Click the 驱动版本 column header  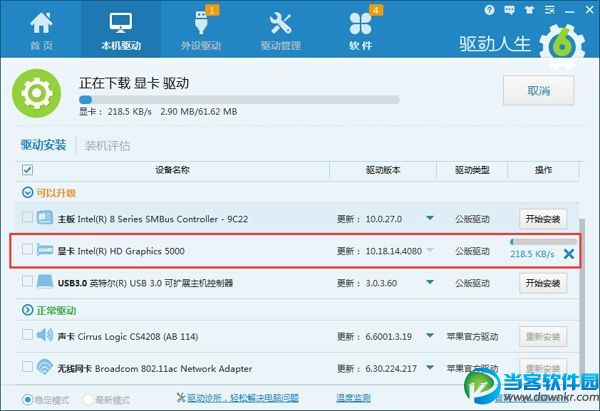pos(383,170)
